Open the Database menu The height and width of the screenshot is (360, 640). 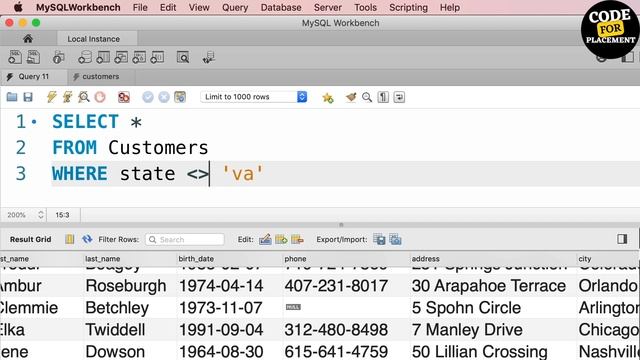coord(281,7)
